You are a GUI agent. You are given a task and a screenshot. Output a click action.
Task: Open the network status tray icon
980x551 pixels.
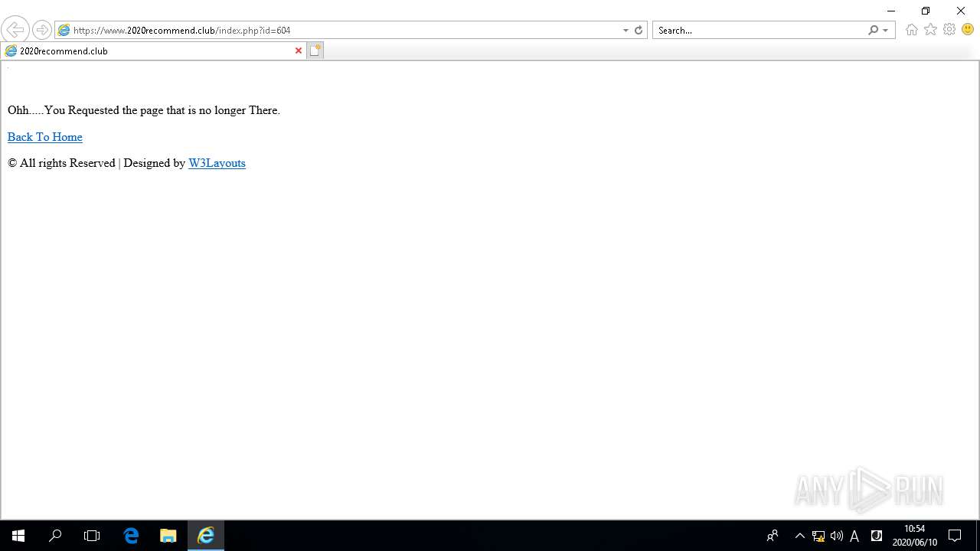coord(818,536)
